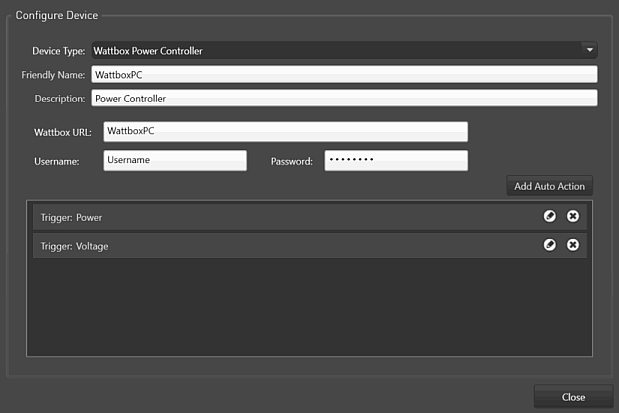The width and height of the screenshot is (619, 413).
Task: Select the Description input field
Action: coord(344,98)
